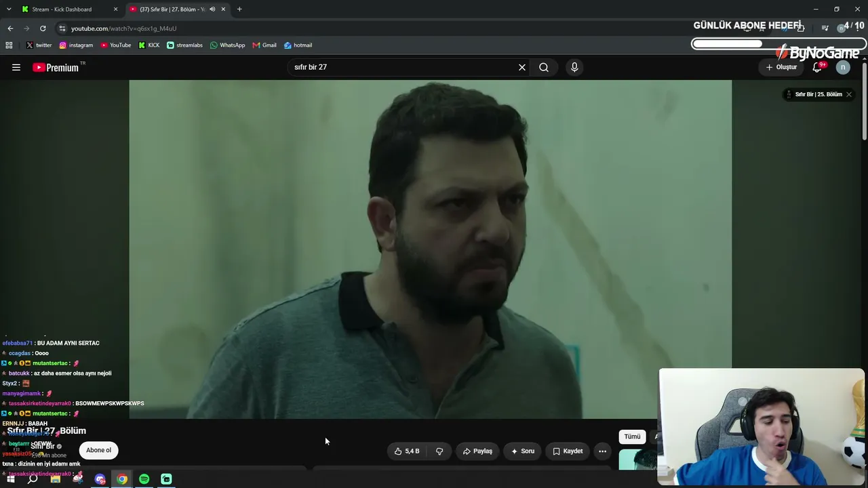Viewport: 868px width, 488px height.
Task: Open the instagram bookmark
Action: click(76, 45)
